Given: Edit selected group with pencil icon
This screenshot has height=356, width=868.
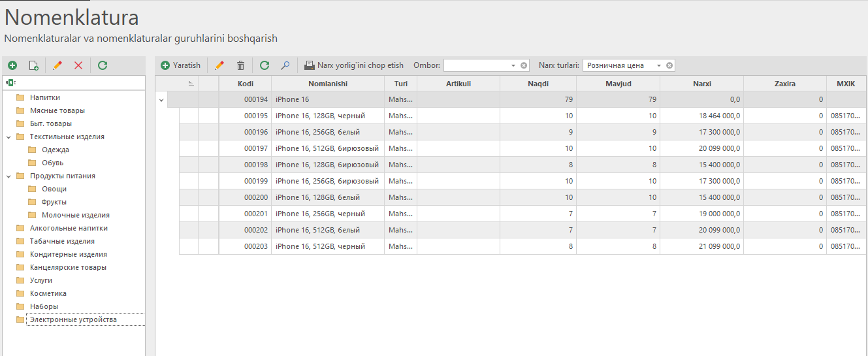Looking at the screenshot, I should [57, 65].
